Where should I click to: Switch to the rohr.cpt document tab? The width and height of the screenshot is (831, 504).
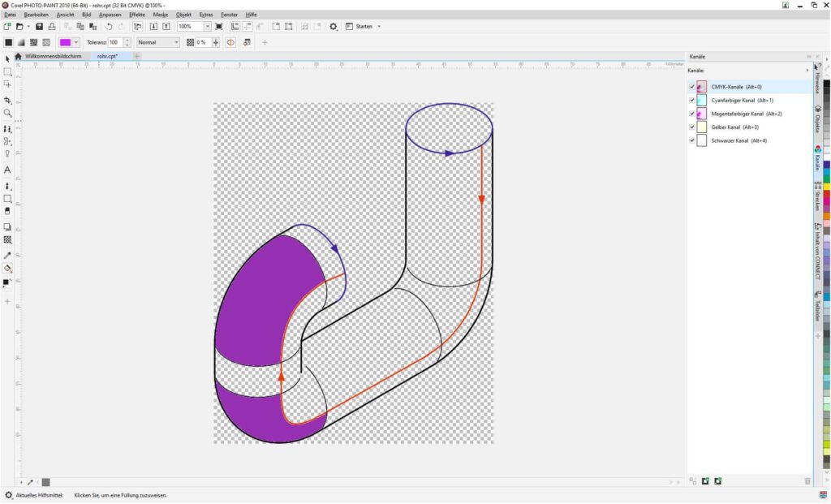pos(108,56)
